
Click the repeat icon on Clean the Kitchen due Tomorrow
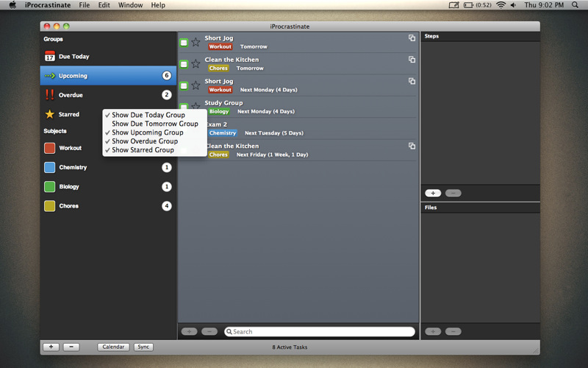412,60
